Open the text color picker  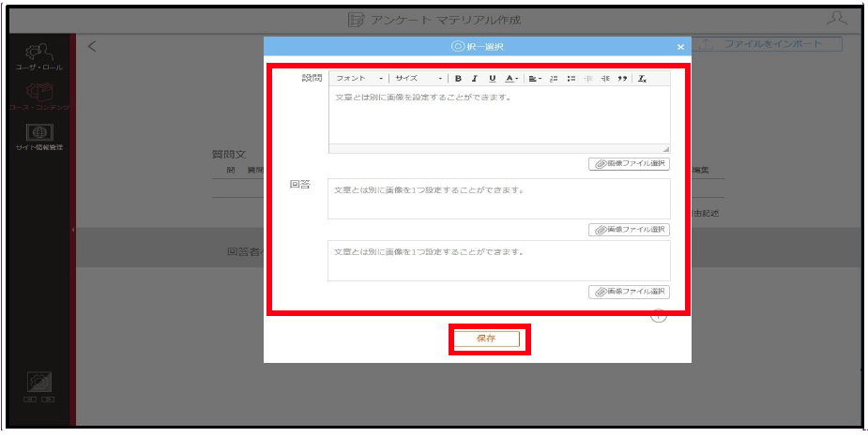[x=512, y=79]
